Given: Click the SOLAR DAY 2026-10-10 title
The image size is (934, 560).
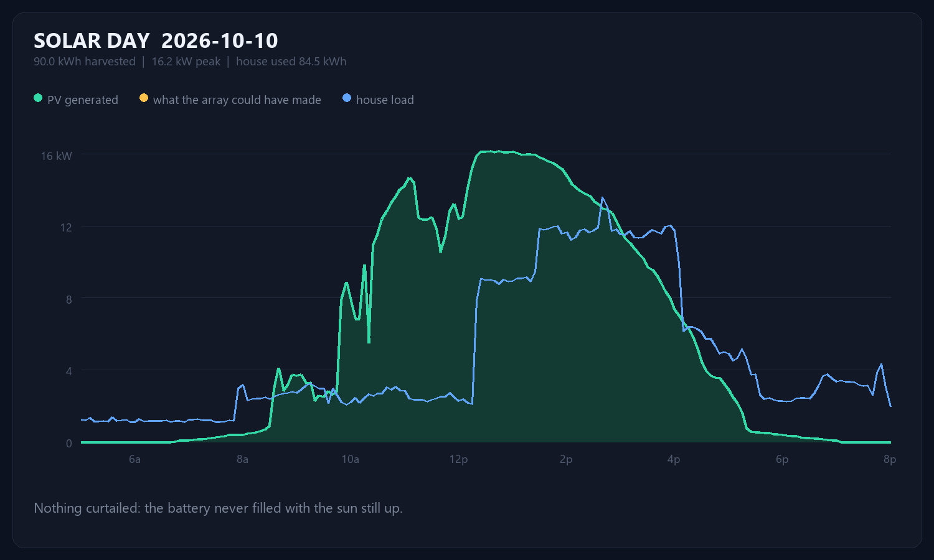Looking at the screenshot, I should coord(156,41).
